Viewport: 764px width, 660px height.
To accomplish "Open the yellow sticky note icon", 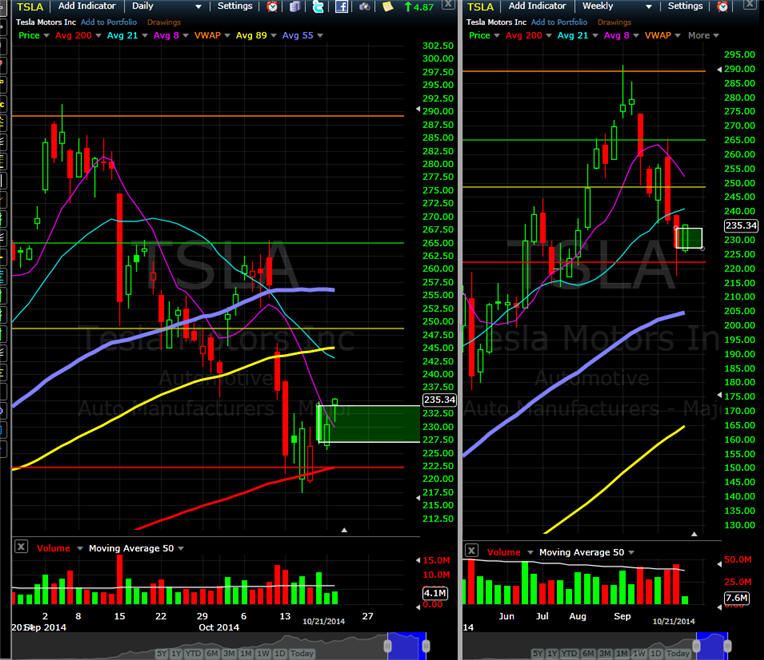I will (387, 6).
